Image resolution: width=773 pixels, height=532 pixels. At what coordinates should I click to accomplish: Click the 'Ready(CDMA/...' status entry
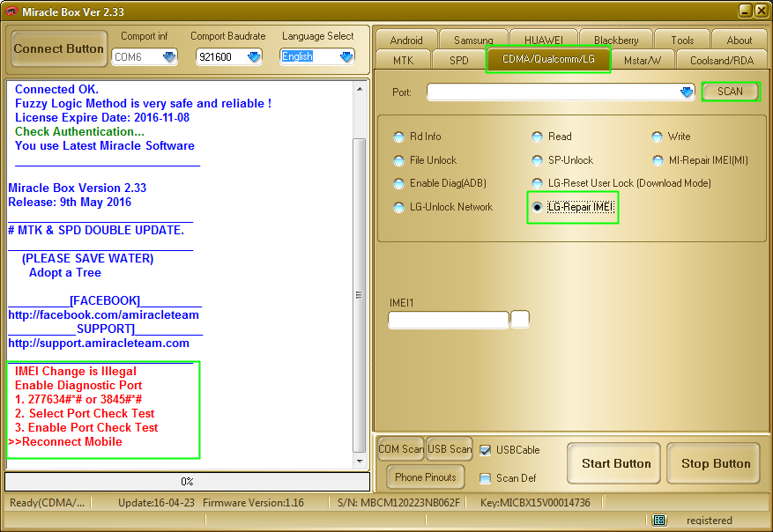(x=48, y=503)
